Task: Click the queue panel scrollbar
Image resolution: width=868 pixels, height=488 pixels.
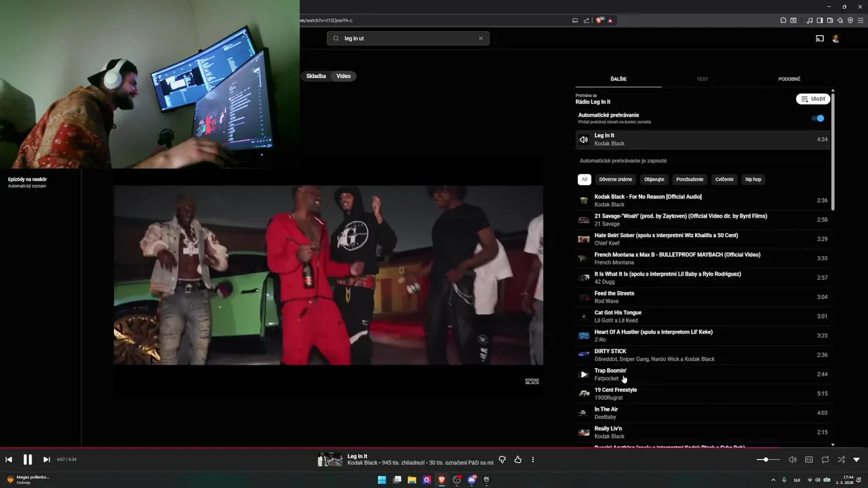Action: click(x=833, y=150)
